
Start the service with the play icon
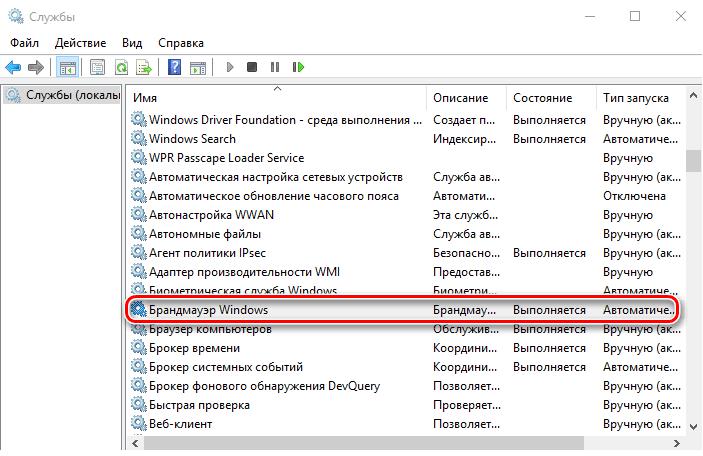click(x=230, y=67)
